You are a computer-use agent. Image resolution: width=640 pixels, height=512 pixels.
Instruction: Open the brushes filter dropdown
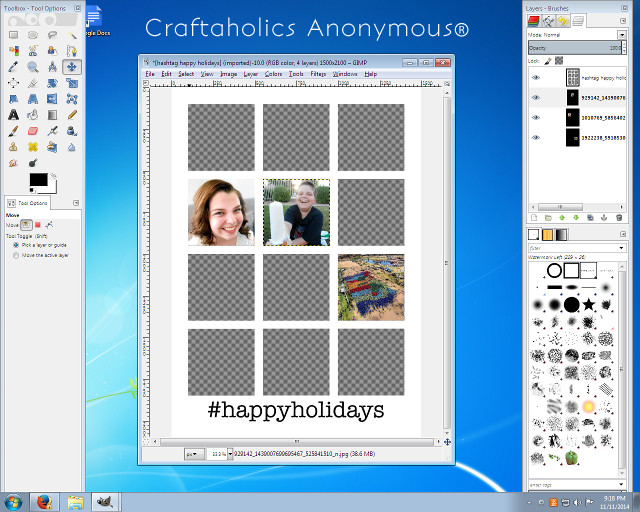click(x=622, y=248)
